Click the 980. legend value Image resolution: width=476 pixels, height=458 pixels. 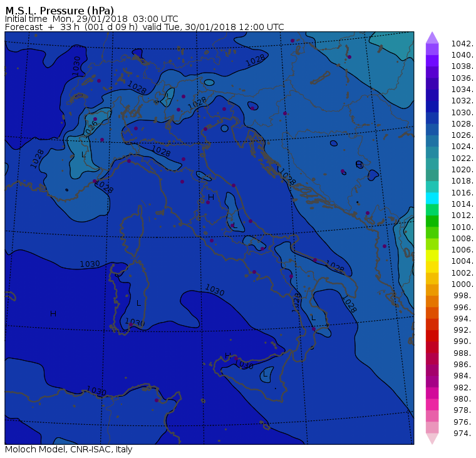coord(463,398)
